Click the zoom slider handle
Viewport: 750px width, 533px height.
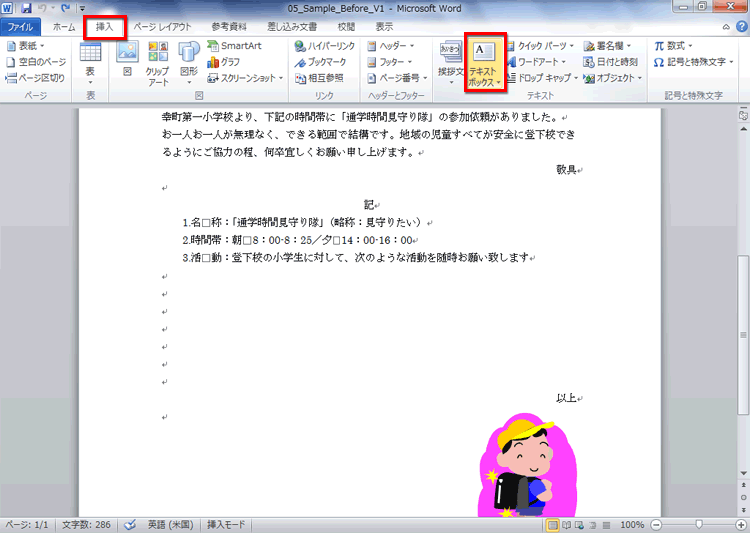tap(699, 525)
